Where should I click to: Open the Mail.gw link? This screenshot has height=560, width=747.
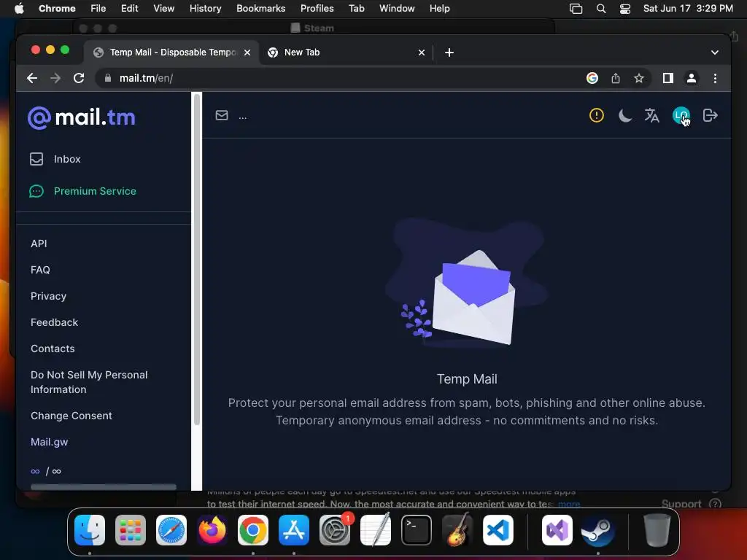pyautogui.click(x=50, y=442)
